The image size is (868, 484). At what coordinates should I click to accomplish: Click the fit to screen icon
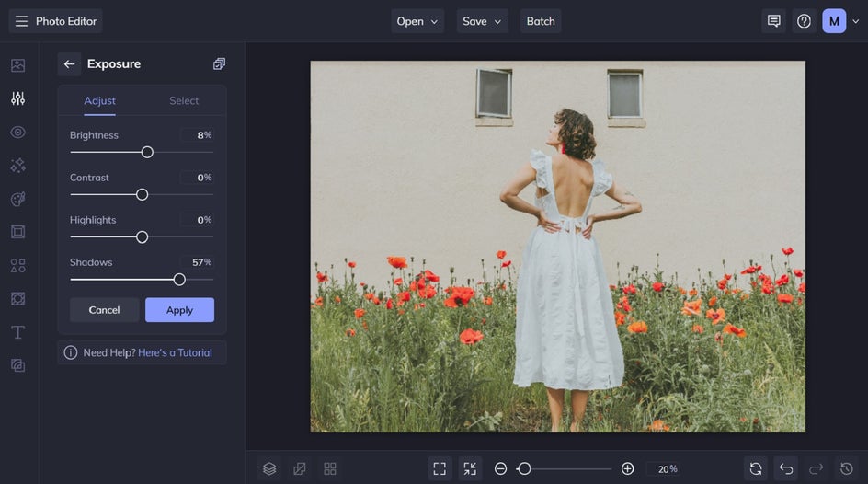(x=440, y=468)
